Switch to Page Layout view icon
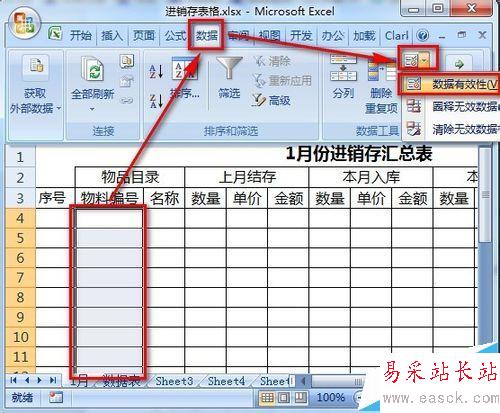The height and width of the screenshot is (413, 500). click(284, 397)
